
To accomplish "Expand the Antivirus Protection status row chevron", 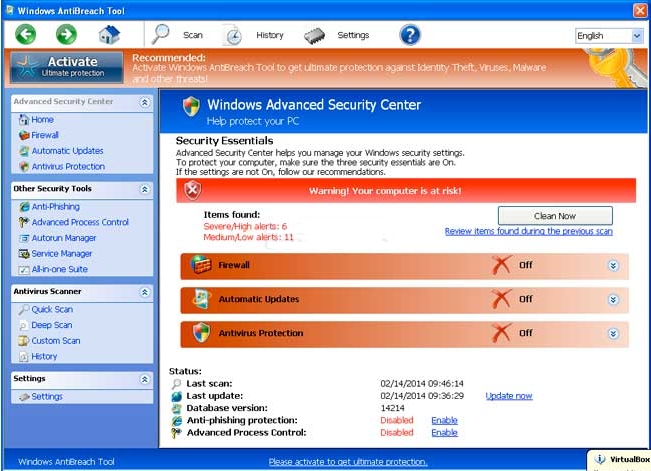I will tap(613, 334).
